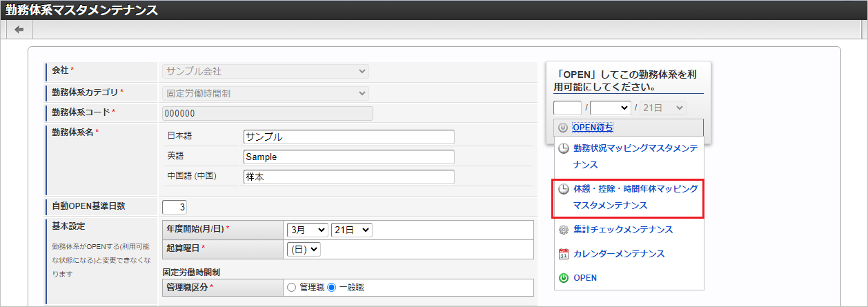Click the 基本設定 section label
The width and height of the screenshot is (868, 307).
pos(68,226)
